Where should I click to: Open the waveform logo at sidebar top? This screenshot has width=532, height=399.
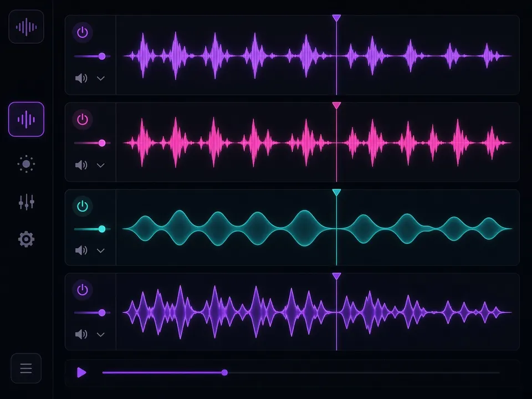pyautogui.click(x=26, y=27)
